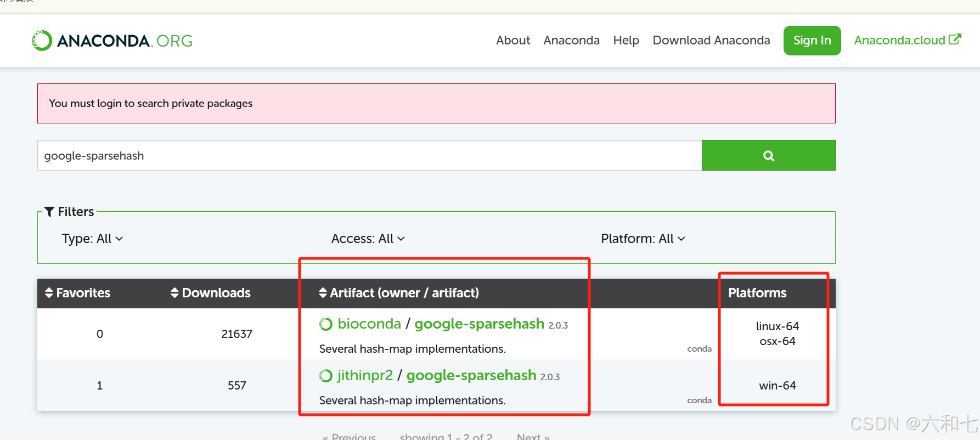This screenshot has height=440, width=980.
Task: Click the sort arrows beside Downloads
Action: point(174,293)
